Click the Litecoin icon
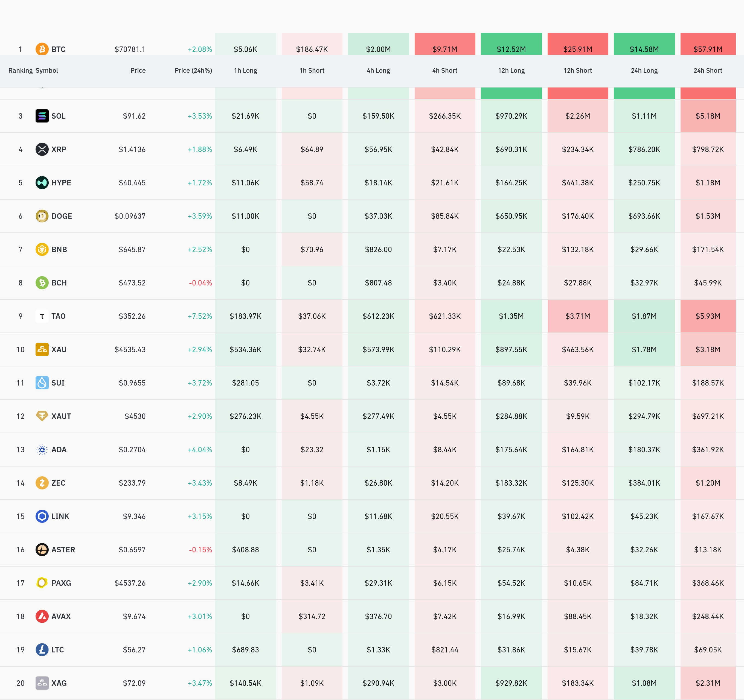 pyautogui.click(x=42, y=649)
